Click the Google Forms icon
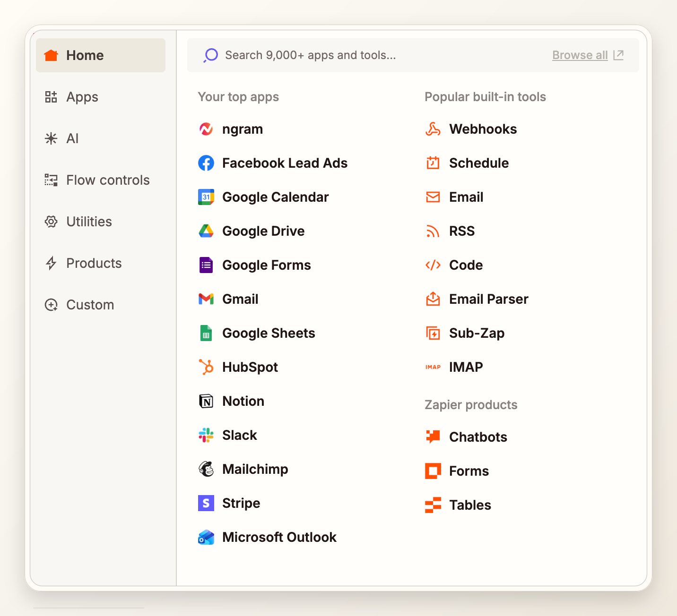 point(206,265)
